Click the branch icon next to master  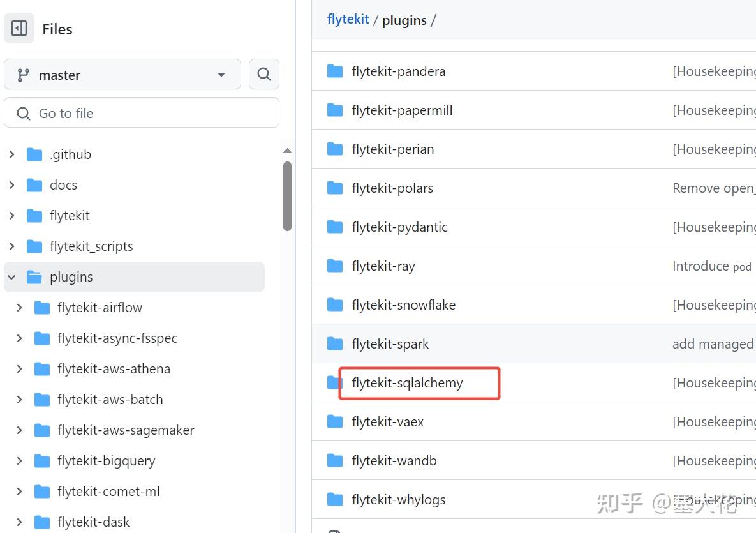24,75
